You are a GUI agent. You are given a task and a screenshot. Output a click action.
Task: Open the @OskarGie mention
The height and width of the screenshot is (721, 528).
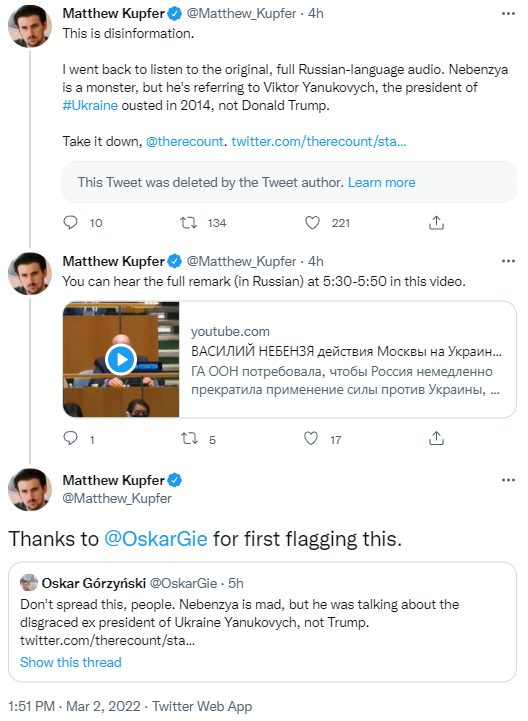156,539
